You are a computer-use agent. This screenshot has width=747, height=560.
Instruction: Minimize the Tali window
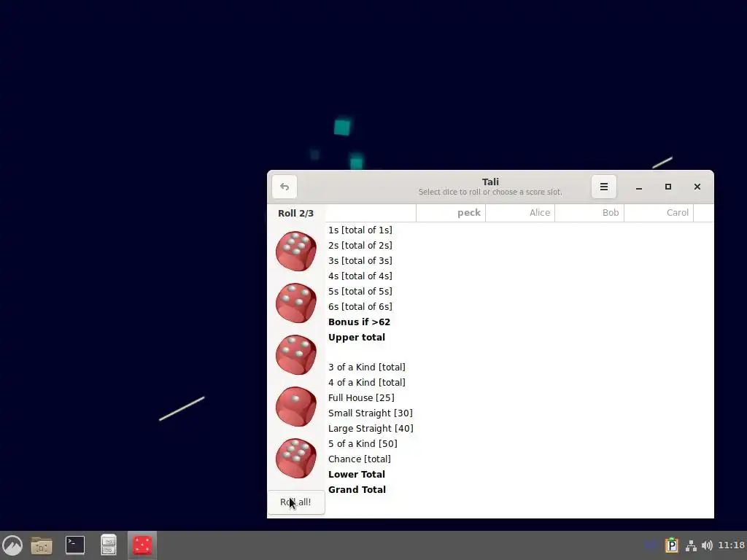[x=639, y=187]
